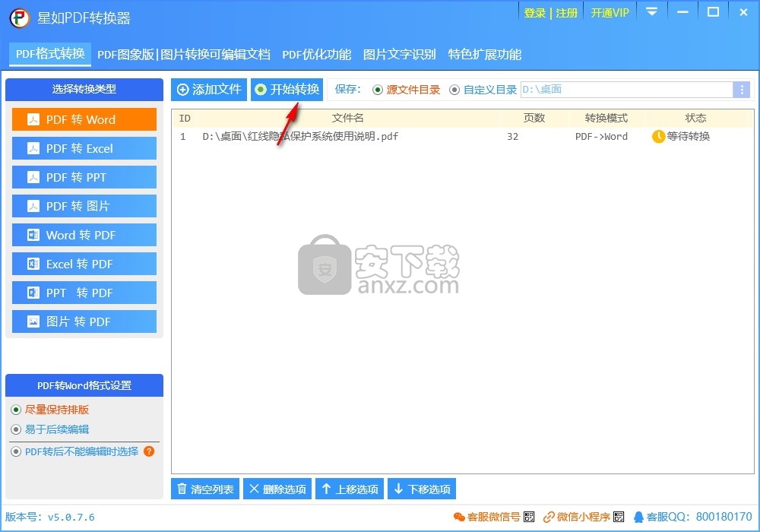Select PDF 转 Word conversion type
Image resolution: width=760 pixels, height=532 pixels.
point(84,119)
